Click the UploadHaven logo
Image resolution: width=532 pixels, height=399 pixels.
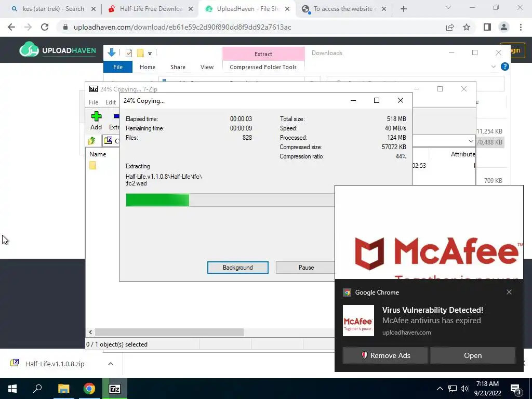58,50
